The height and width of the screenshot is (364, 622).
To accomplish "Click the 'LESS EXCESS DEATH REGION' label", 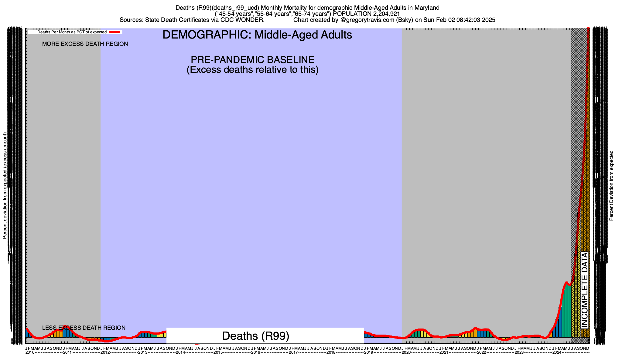I will pyautogui.click(x=84, y=328).
